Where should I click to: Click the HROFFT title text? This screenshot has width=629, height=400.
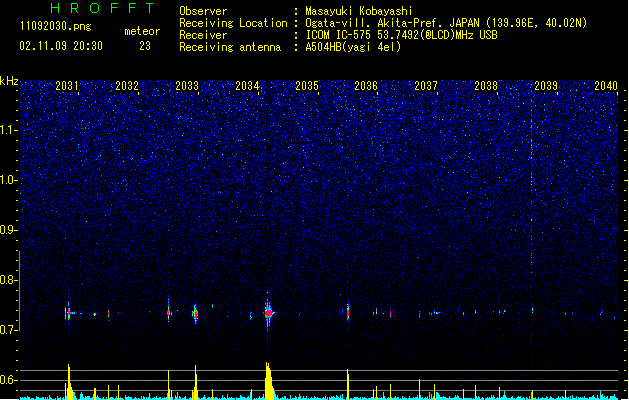click(x=102, y=8)
